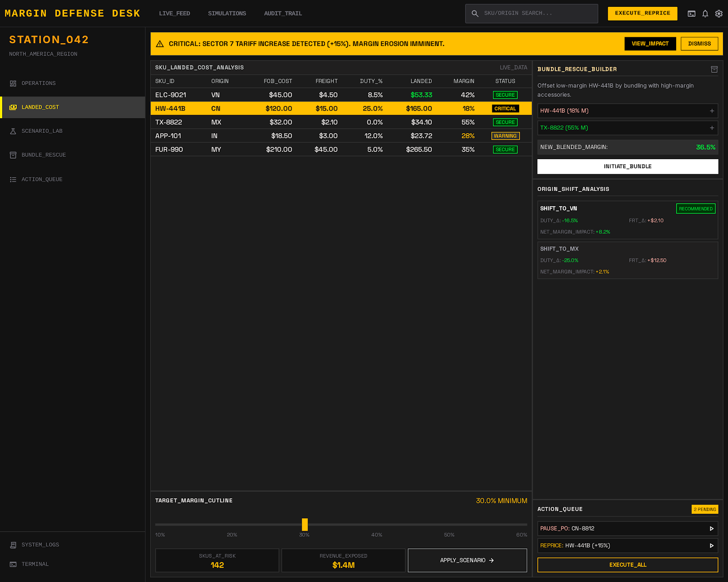
Task: Expand the REPRICE: HW-441B (+15%) action
Action: coord(712,545)
